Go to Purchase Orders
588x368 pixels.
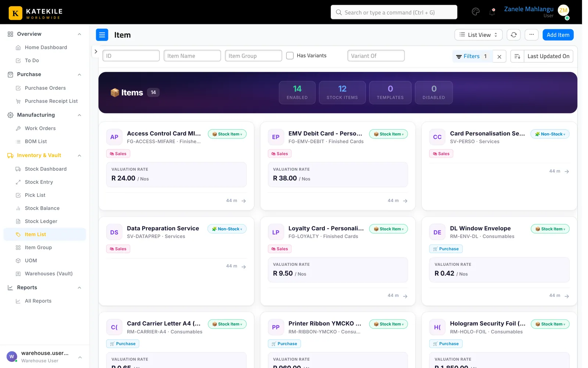pyautogui.click(x=45, y=88)
